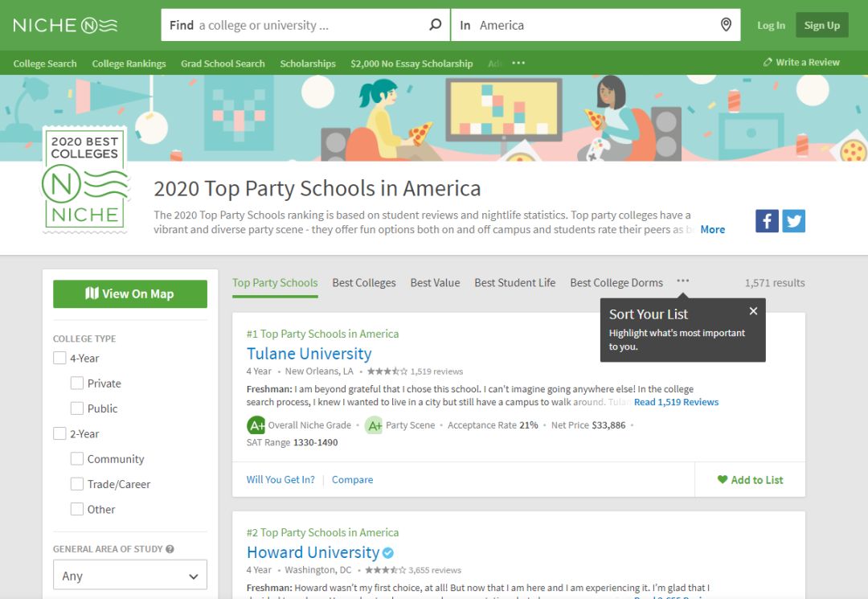Click Will You Get In? for Tulane
The height and width of the screenshot is (599, 868).
[280, 480]
